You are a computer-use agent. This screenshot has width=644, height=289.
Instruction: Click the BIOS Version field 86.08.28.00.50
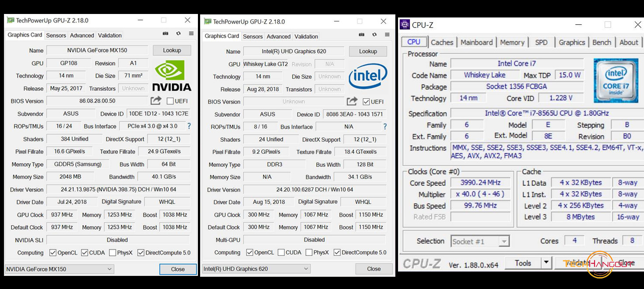(x=97, y=101)
